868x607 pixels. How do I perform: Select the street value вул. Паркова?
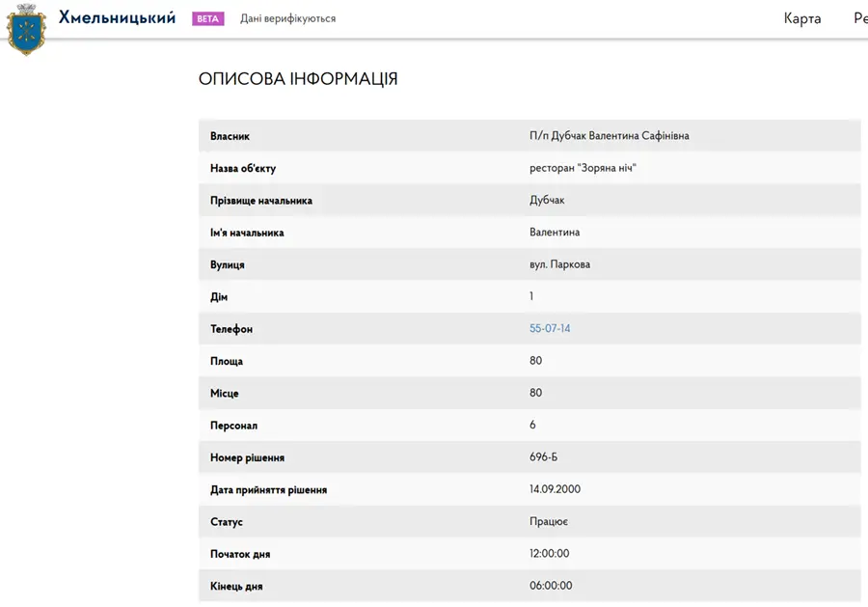click(x=559, y=264)
